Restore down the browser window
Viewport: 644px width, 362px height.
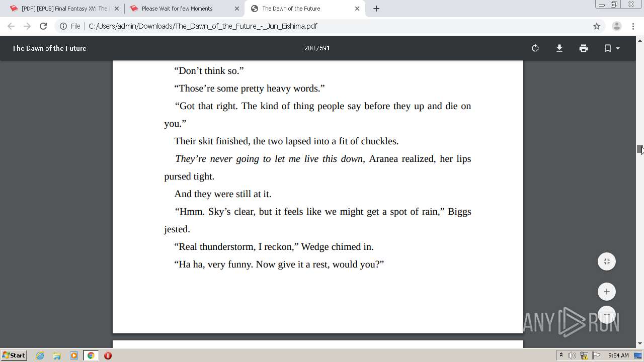pos(614,4)
